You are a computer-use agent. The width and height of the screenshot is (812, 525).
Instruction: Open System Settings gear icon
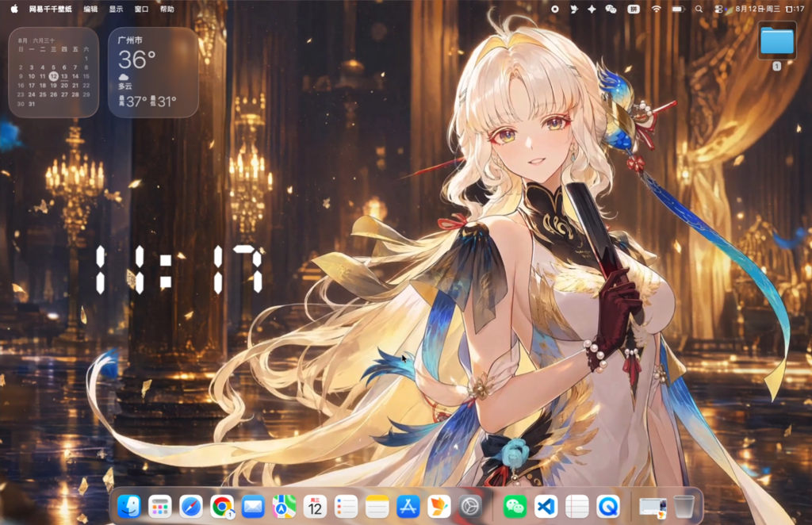pos(470,506)
